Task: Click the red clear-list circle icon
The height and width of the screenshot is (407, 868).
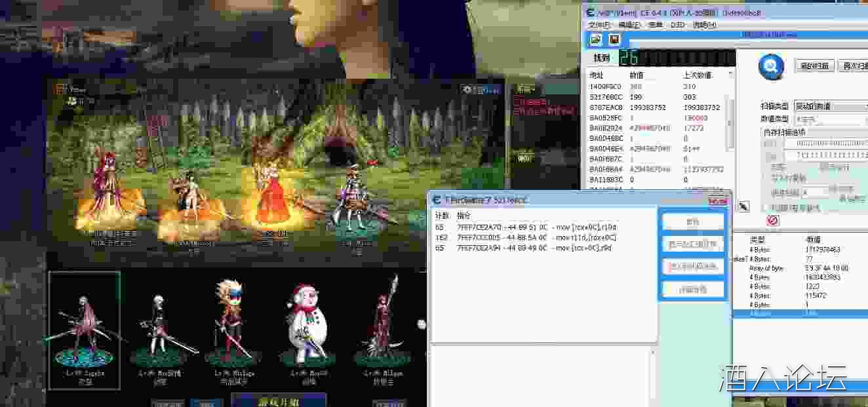Action: click(x=772, y=220)
